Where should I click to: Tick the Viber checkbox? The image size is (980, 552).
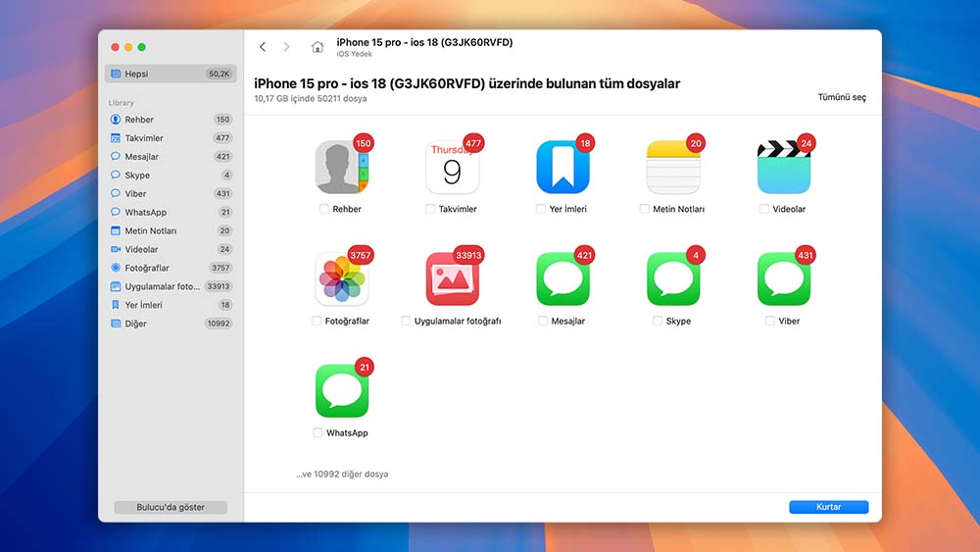point(770,321)
